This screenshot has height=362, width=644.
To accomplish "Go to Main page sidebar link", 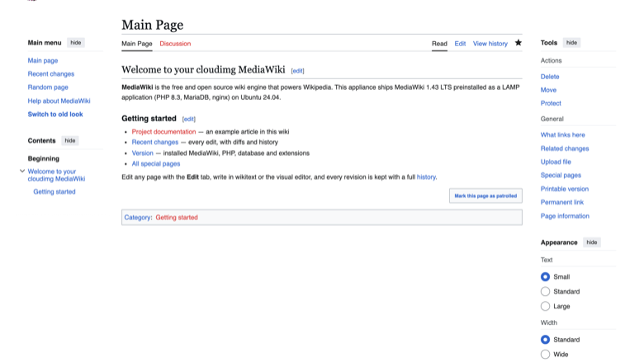I will (43, 61).
